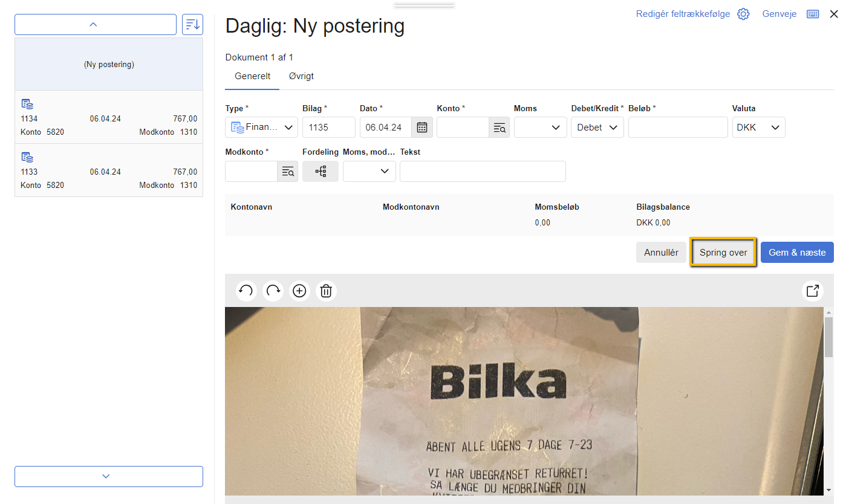Viewport: 846px width, 504px height.
Task: Click the Spring over button
Action: 723,252
